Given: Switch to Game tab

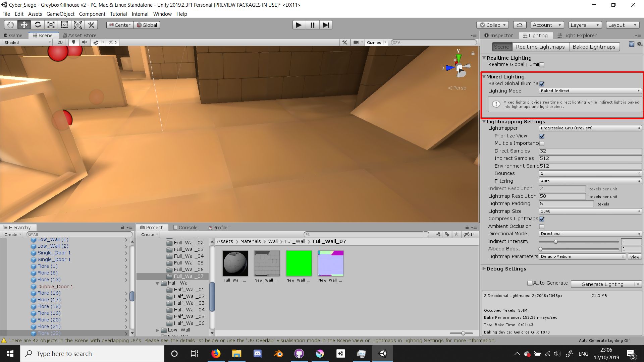Looking at the screenshot, I should [13, 36].
